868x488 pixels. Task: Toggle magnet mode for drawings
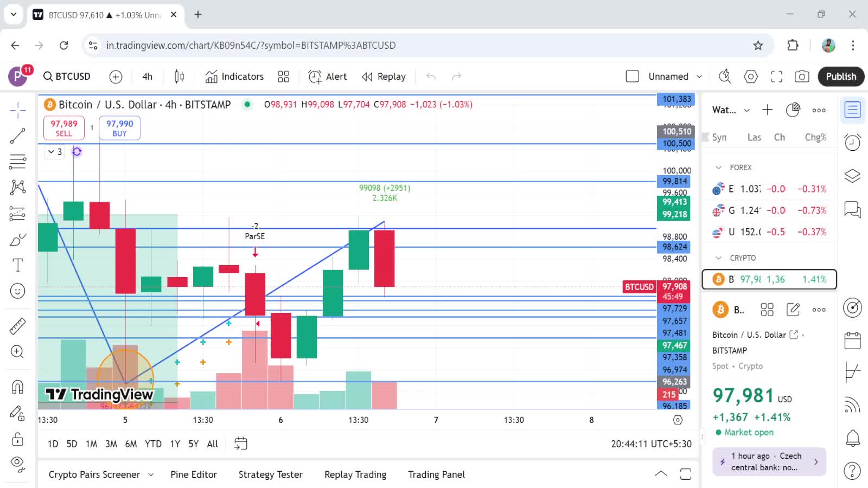coord(18,387)
